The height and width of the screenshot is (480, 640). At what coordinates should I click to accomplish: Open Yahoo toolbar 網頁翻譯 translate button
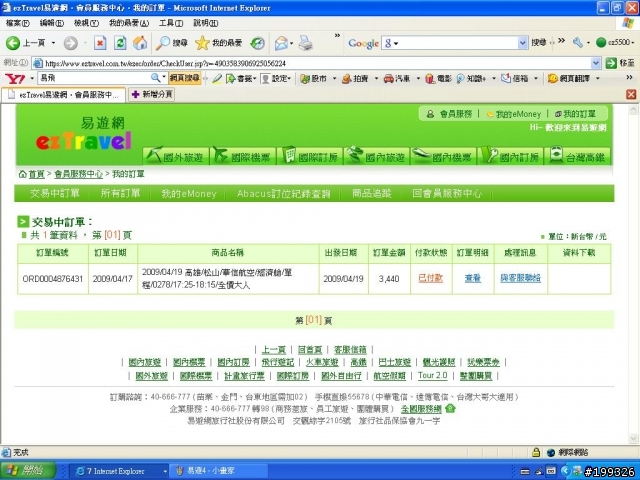click(x=569, y=78)
